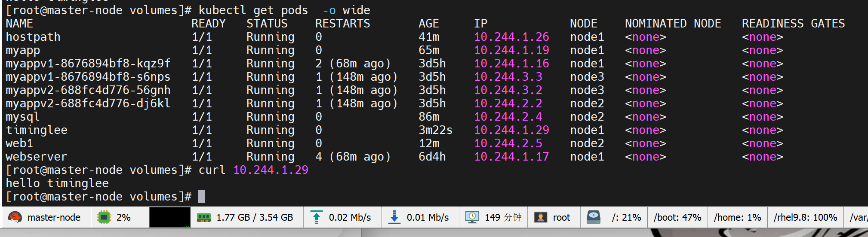Click the 149 分钟 uptime value

click(503, 217)
